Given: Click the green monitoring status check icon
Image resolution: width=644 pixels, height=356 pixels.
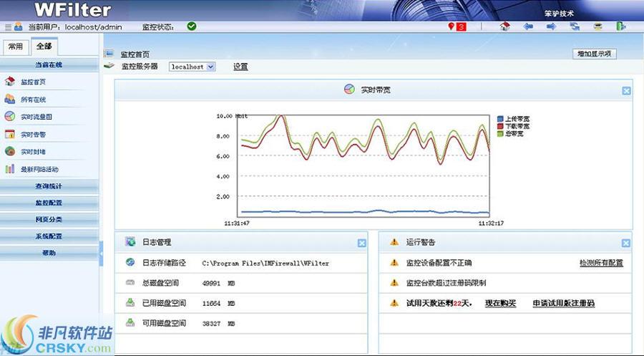Looking at the screenshot, I should [x=191, y=27].
